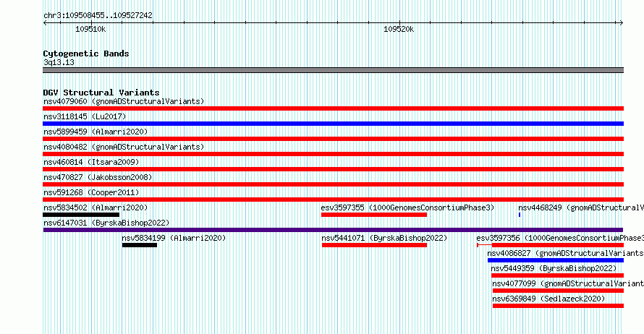Open the nsv4468249 variant label
This screenshot has height=334, width=644.
coord(581,207)
